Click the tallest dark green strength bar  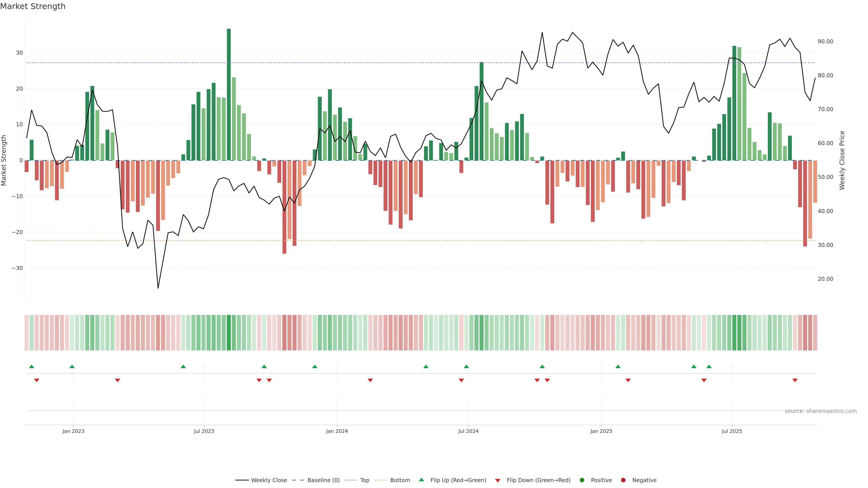click(229, 94)
